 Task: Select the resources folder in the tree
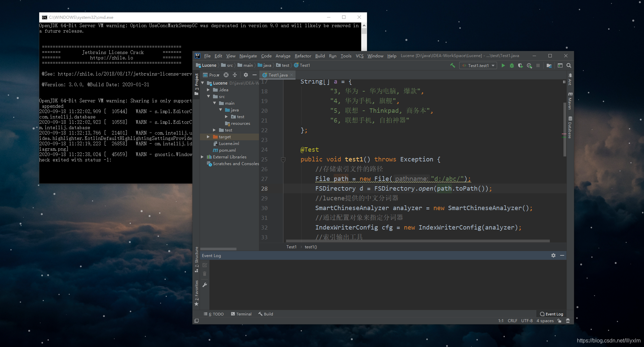coord(237,123)
